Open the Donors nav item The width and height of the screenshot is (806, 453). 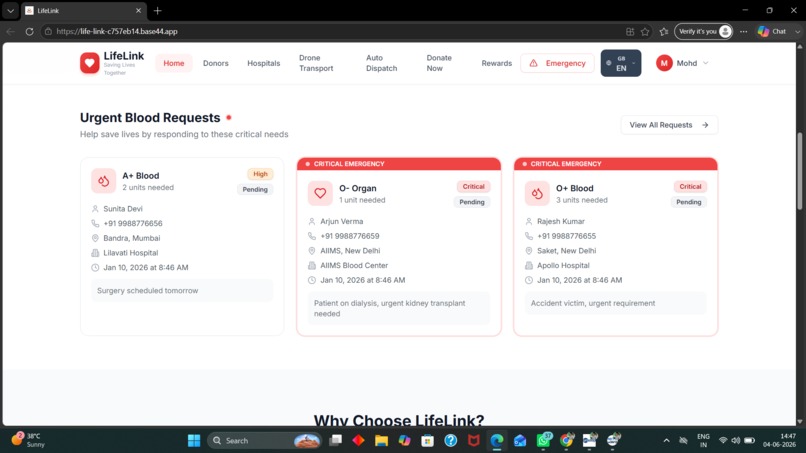point(215,63)
